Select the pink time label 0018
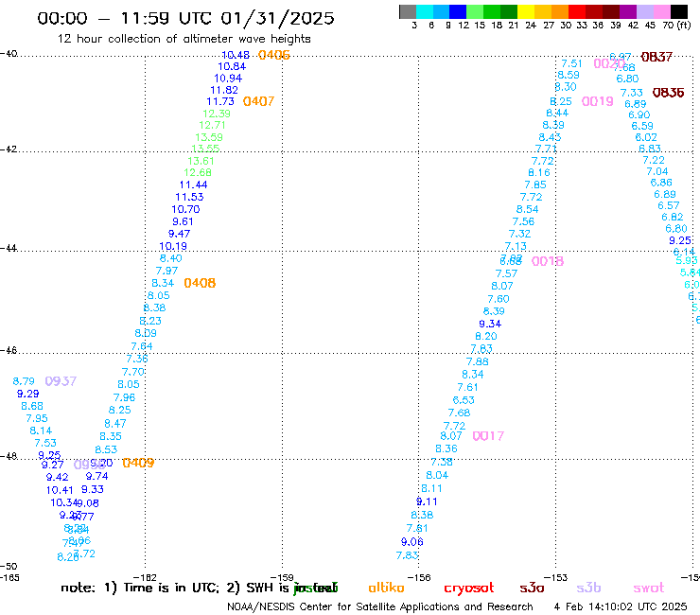700x615 pixels. 548,261
